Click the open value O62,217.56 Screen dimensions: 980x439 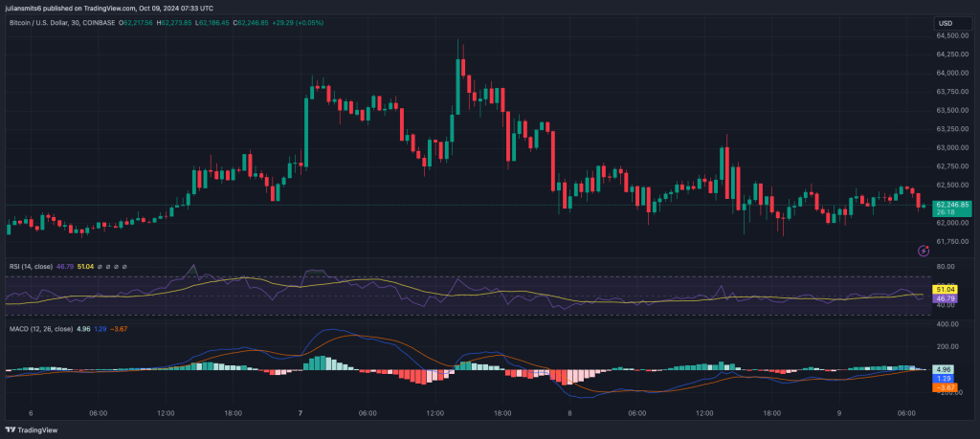coord(136,23)
